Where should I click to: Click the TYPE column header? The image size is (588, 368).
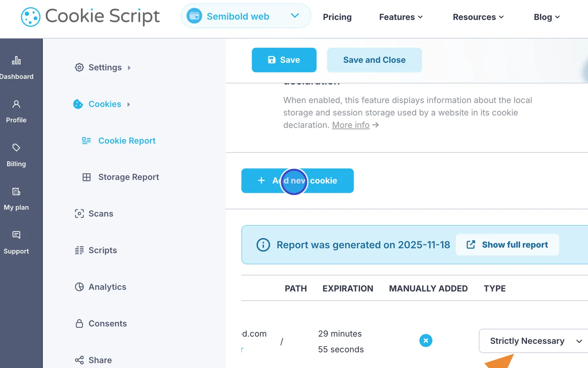pyautogui.click(x=495, y=289)
